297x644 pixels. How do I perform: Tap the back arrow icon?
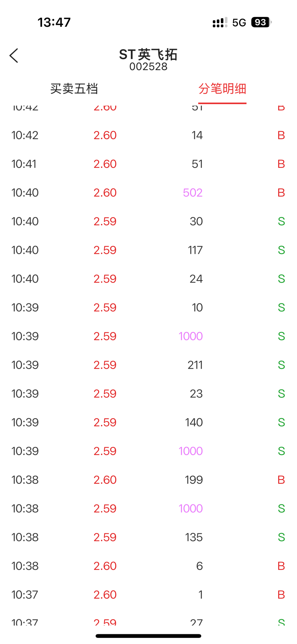click(14, 56)
